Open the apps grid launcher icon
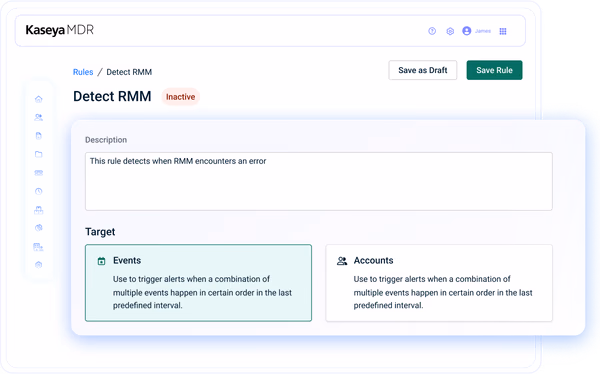The height and width of the screenshot is (374, 600). [x=503, y=31]
